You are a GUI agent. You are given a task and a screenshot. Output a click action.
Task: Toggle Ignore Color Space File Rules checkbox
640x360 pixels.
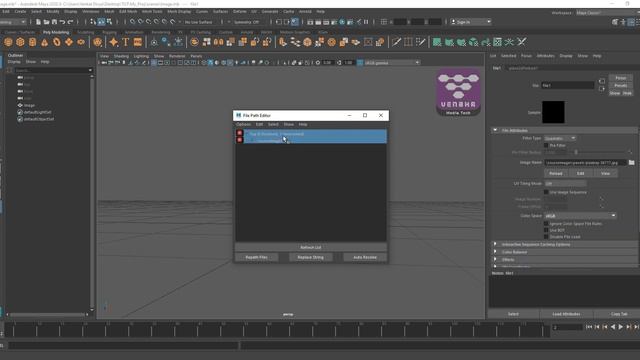[x=546, y=224]
